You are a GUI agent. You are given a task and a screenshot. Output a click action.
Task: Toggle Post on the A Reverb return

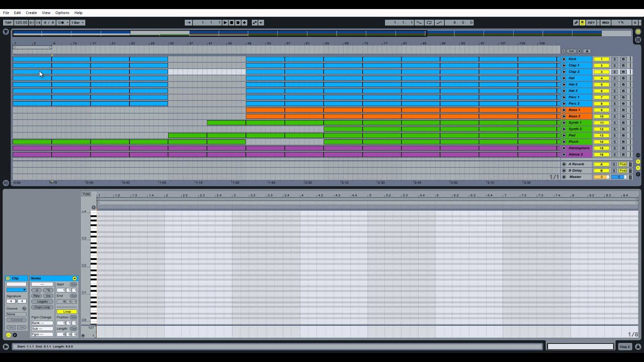[x=623, y=164]
